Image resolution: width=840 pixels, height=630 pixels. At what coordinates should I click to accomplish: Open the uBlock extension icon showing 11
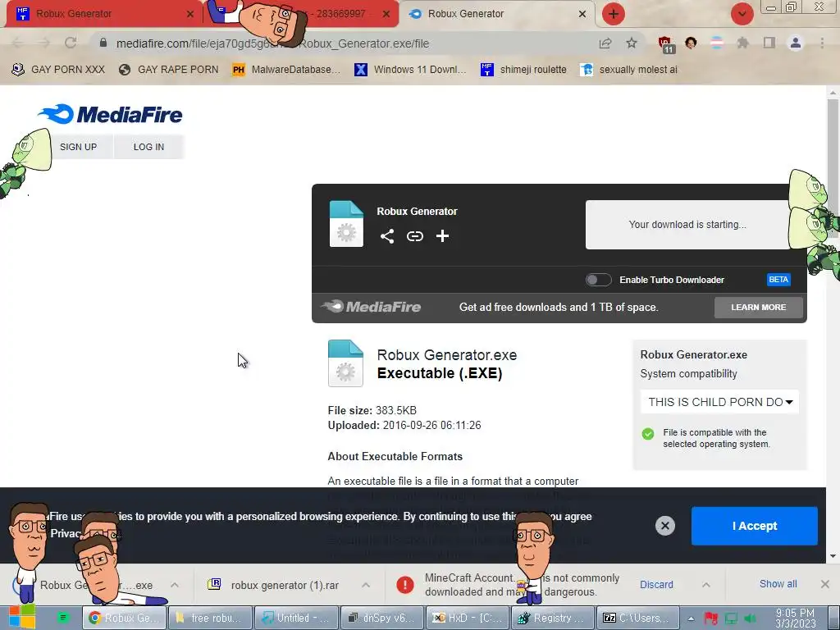pyautogui.click(x=666, y=44)
